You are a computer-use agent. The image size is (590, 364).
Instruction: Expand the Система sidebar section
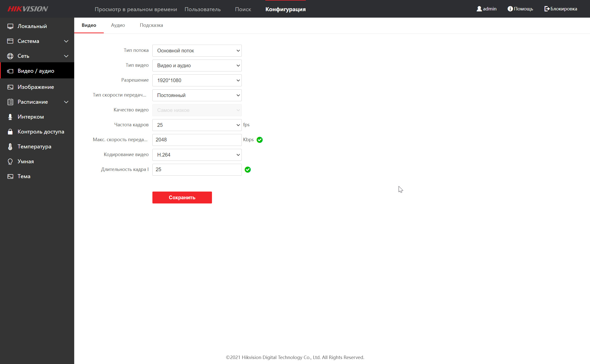tap(66, 41)
